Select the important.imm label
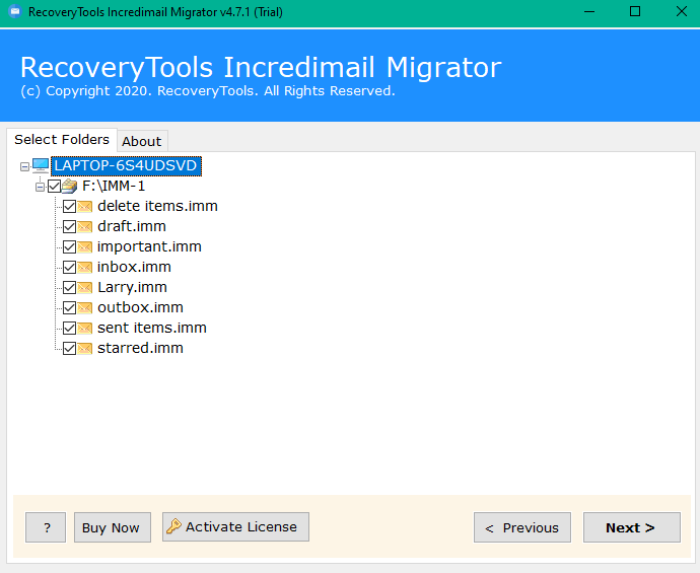 pos(149,247)
